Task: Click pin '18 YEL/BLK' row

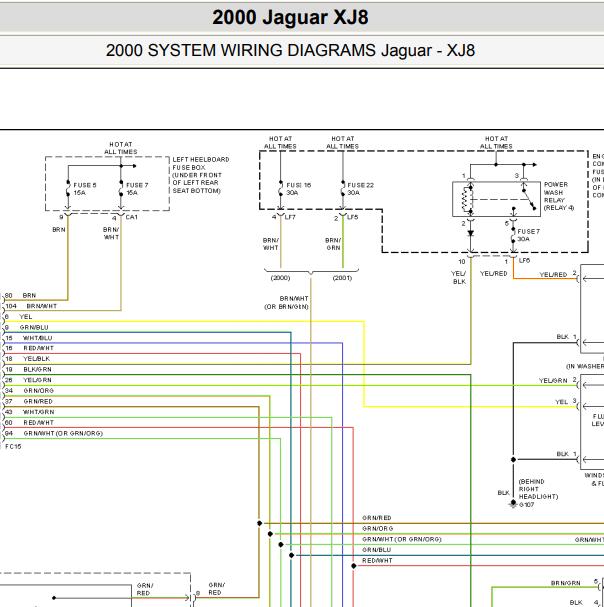Action: pyautogui.click(x=27, y=359)
